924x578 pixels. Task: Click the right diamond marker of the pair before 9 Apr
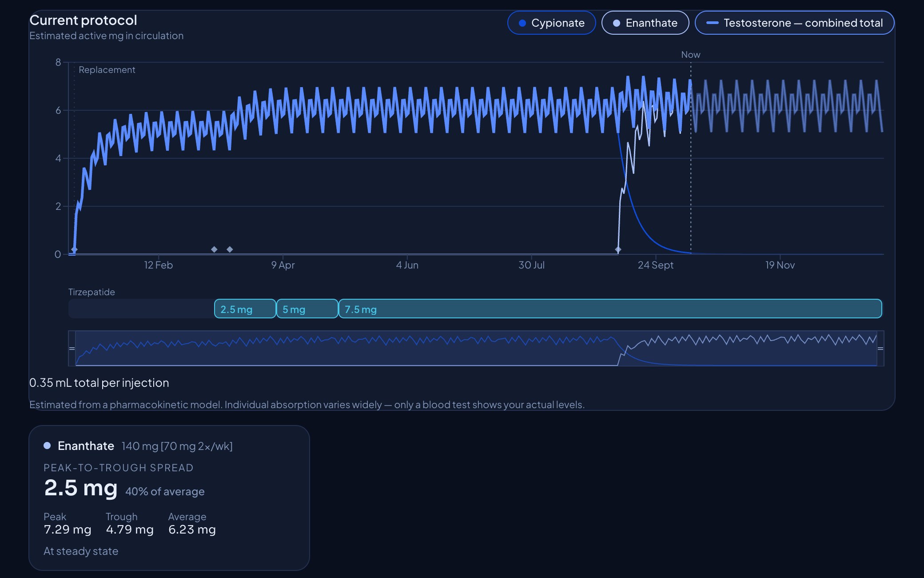point(230,249)
